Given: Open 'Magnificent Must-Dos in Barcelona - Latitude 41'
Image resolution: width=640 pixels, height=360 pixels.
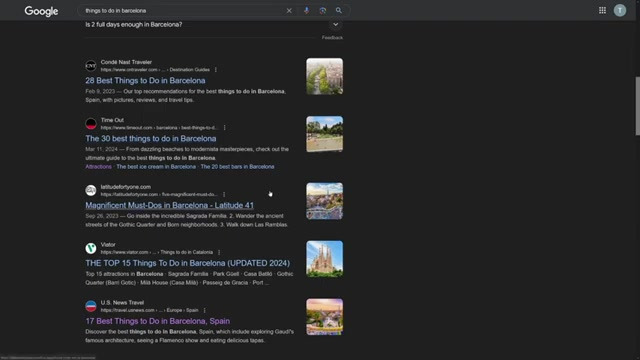Looking at the screenshot, I should [x=169, y=205].
